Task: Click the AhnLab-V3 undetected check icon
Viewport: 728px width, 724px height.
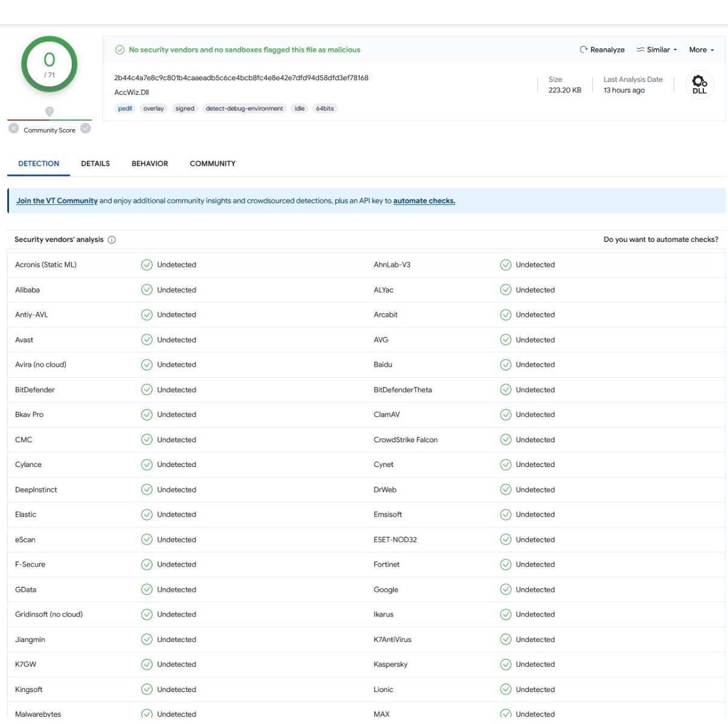Action: [505, 264]
